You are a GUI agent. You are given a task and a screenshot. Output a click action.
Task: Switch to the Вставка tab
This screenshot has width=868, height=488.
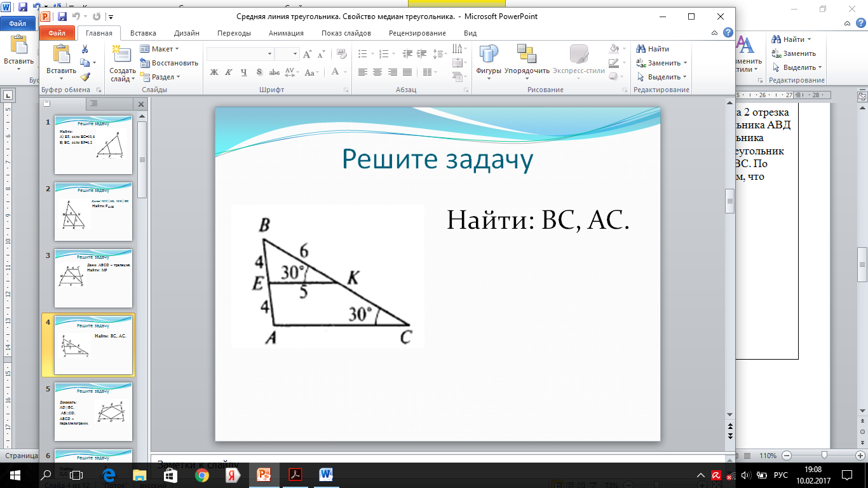143,33
